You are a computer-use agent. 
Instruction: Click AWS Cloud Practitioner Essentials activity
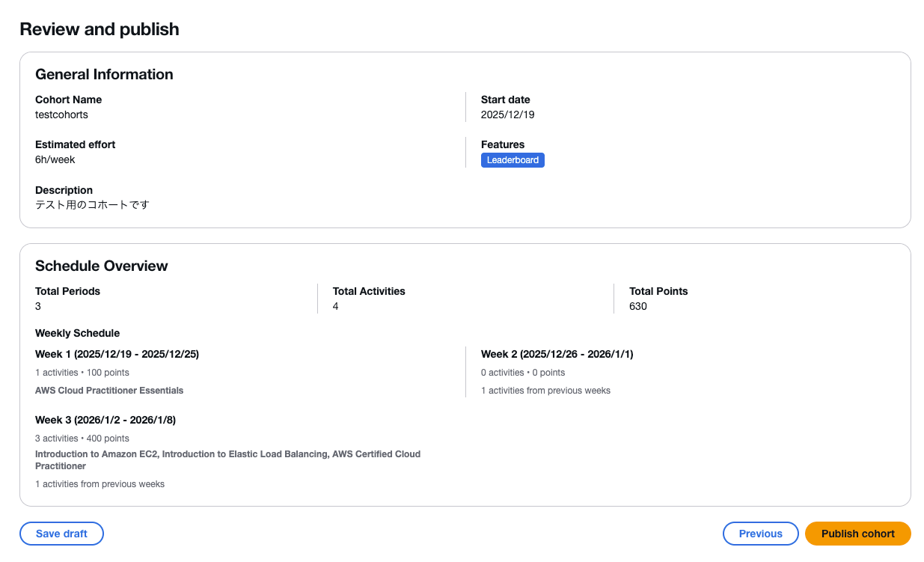[x=109, y=390]
